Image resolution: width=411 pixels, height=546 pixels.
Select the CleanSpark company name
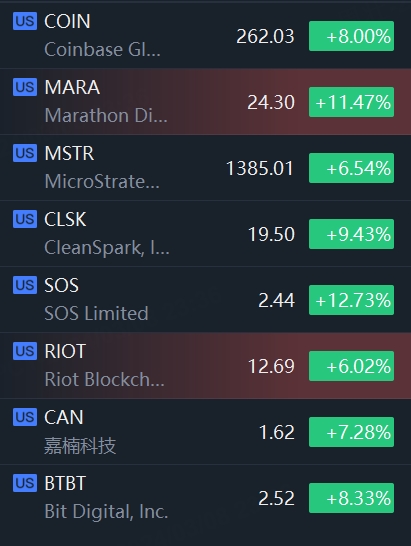pos(107,248)
